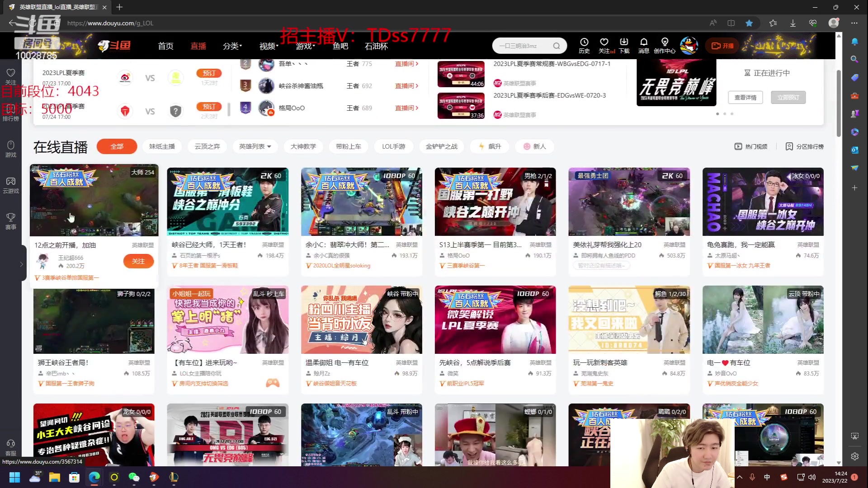Open the 分区排行榜 link
The width and height of the screenshot is (868, 488).
804,146
